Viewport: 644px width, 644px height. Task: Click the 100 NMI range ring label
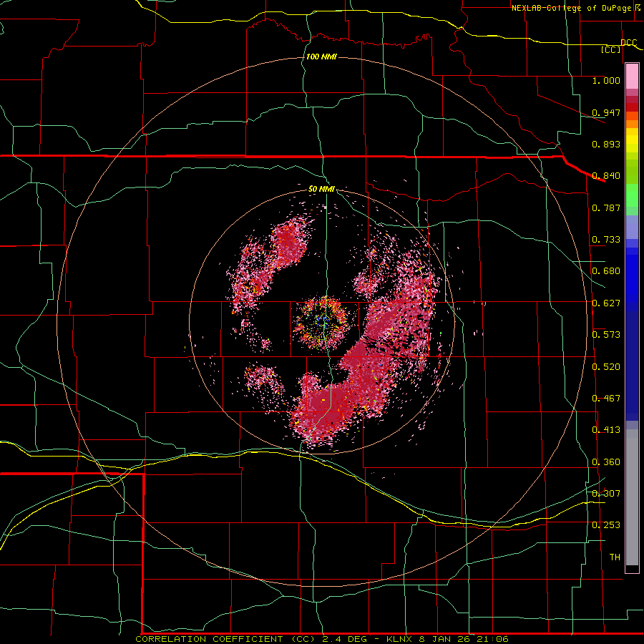tap(321, 57)
